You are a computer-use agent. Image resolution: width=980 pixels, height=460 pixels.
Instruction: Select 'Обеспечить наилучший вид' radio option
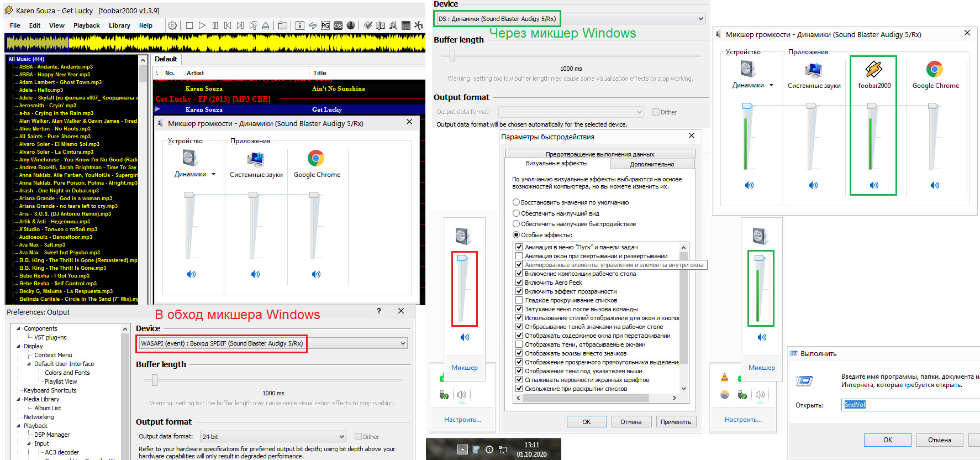516,213
